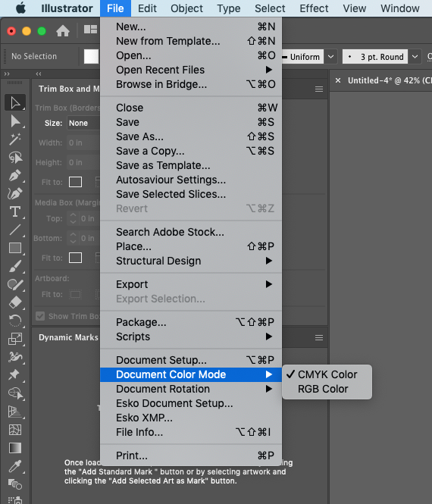432x504 pixels.
Task: Select the Width warp tool
Action: click(15, 357)
